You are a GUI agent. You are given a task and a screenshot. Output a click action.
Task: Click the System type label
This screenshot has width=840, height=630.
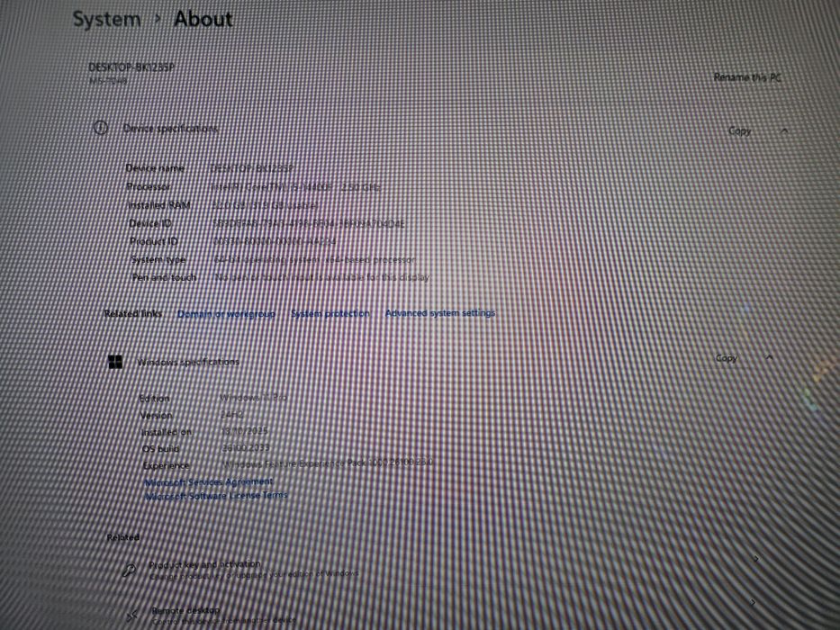click(158, 260)
